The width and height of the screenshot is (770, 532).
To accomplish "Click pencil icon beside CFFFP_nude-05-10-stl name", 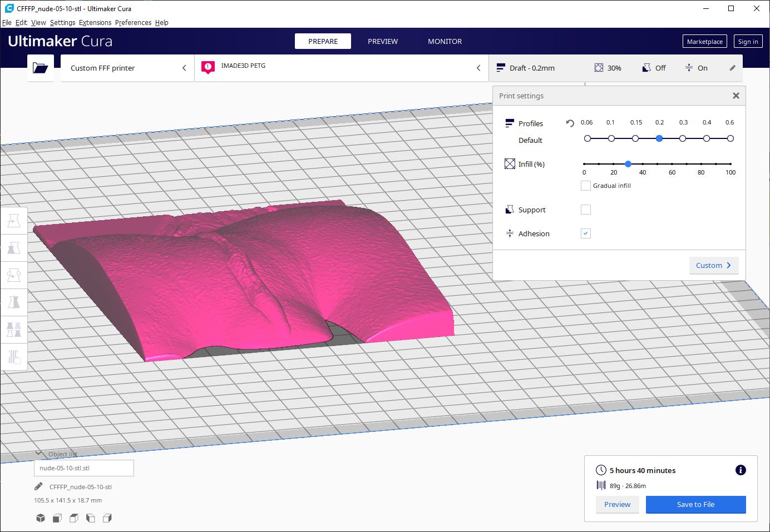I will (38, 486).
